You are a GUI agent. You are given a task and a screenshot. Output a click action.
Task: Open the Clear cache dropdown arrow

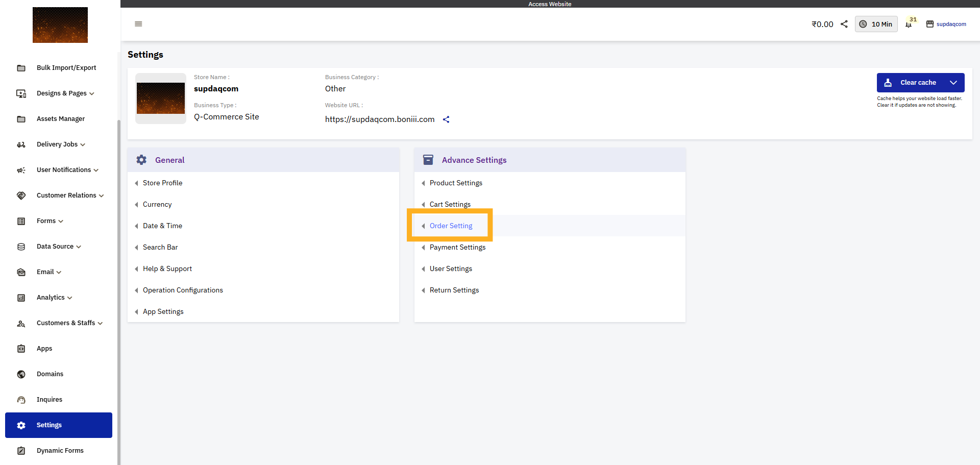(953, 82)
